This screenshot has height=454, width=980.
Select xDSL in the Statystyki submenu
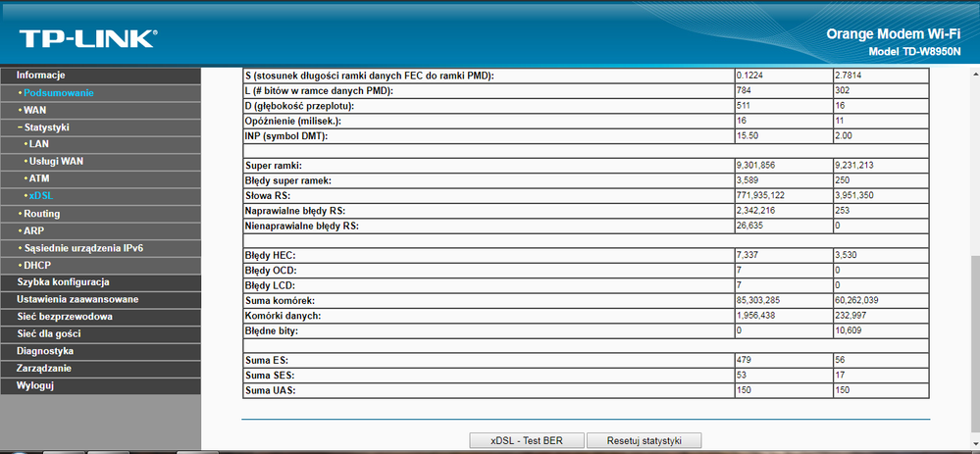click(x=40, y=196)
